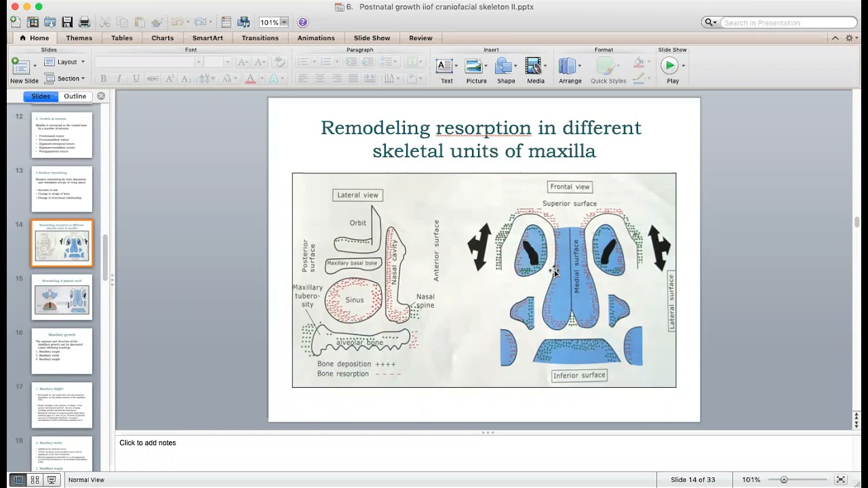Image resolution: width=868 pixels, height=488 pixels.
Task: Click the font color button
Action: (250, 79)
